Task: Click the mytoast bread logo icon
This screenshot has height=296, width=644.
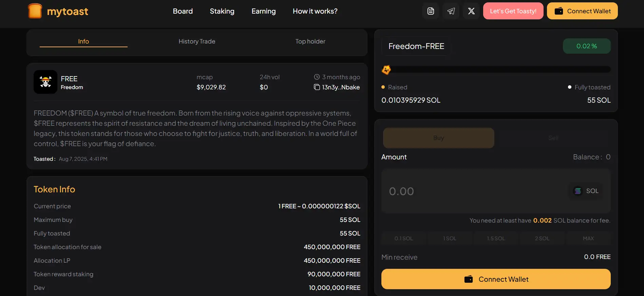Action: 35,11
